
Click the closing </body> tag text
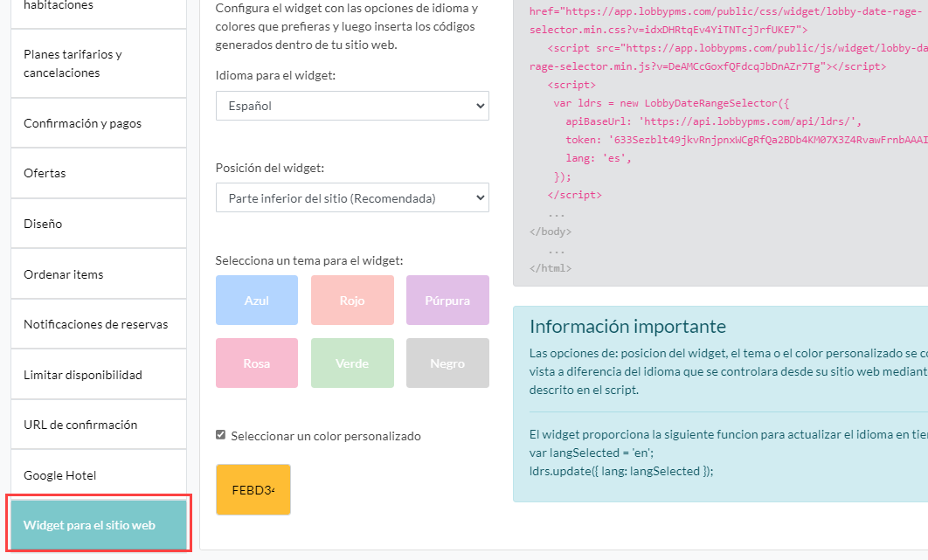point(551,232)
